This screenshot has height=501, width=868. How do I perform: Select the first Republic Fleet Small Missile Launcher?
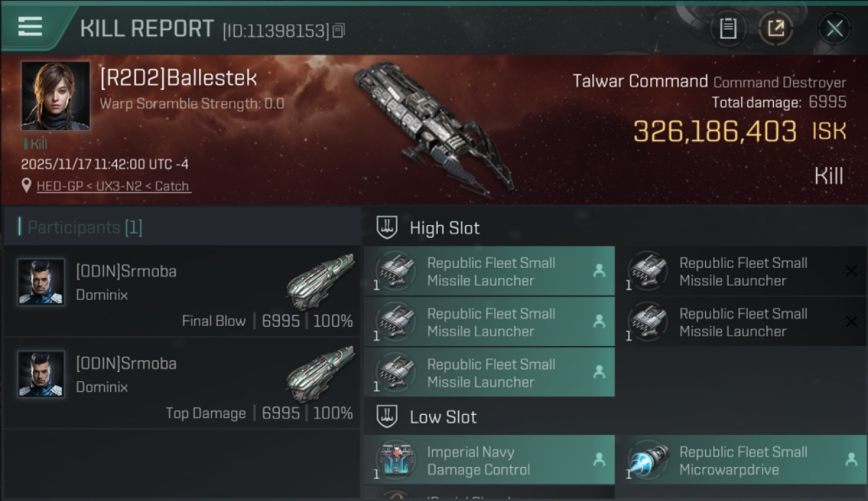coord(489,271)
